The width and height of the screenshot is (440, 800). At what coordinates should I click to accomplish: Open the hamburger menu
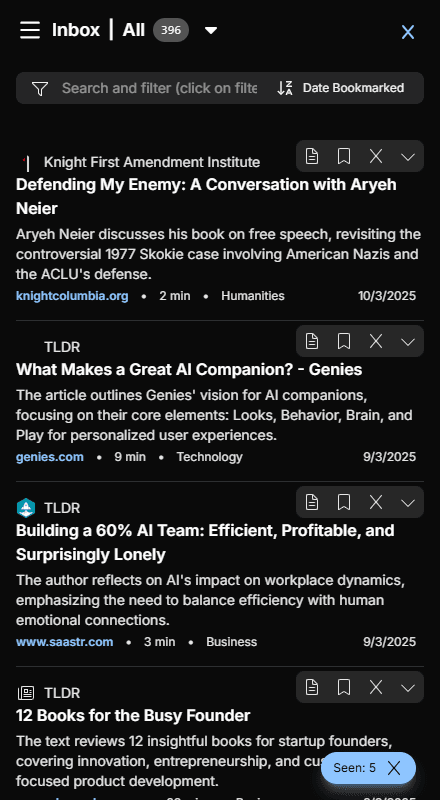(30, 30)
